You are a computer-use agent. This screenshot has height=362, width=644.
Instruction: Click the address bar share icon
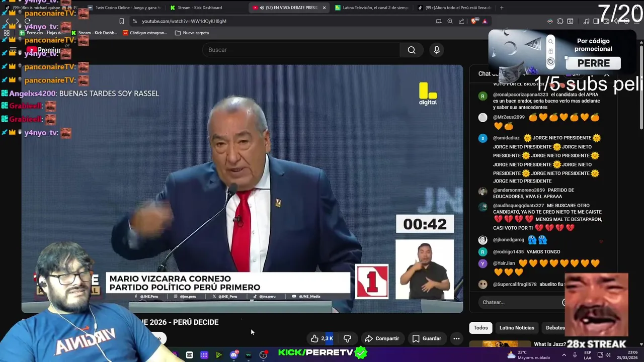pyautogui.click(x=461, y=21)
